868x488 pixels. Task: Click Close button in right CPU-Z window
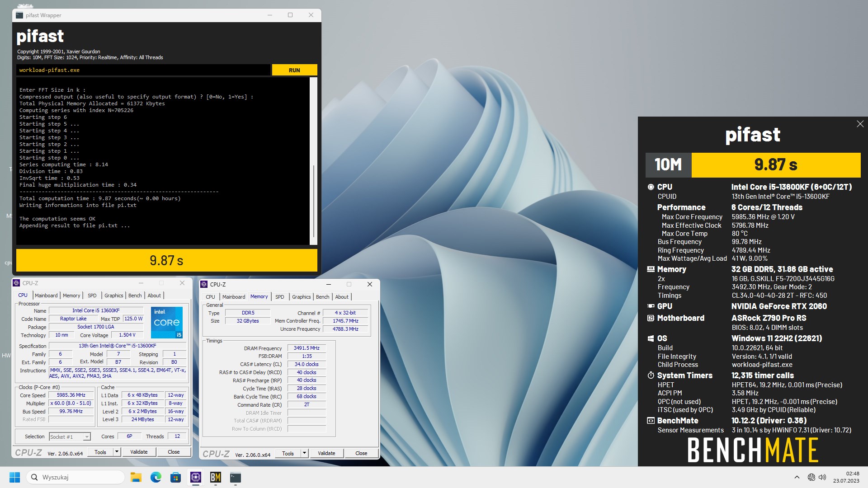pyautogui.click(x=361, y=453)
